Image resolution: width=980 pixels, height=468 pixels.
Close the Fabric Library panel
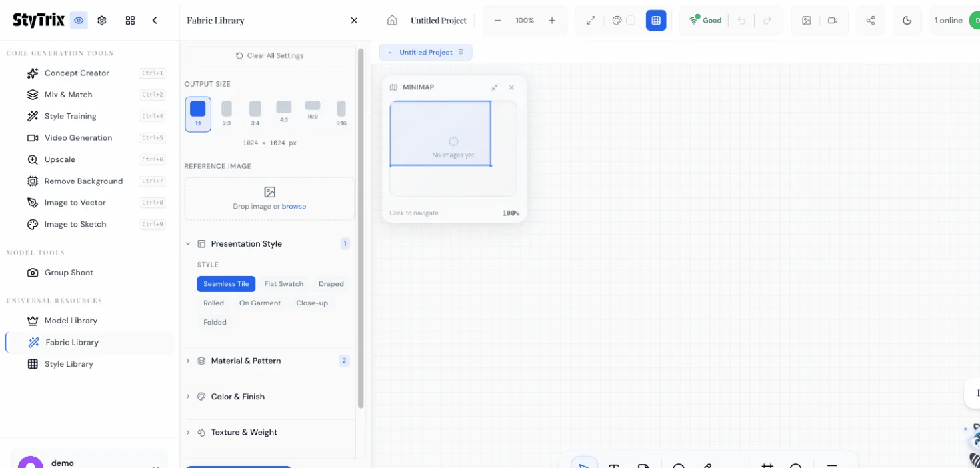pos(354,21)
